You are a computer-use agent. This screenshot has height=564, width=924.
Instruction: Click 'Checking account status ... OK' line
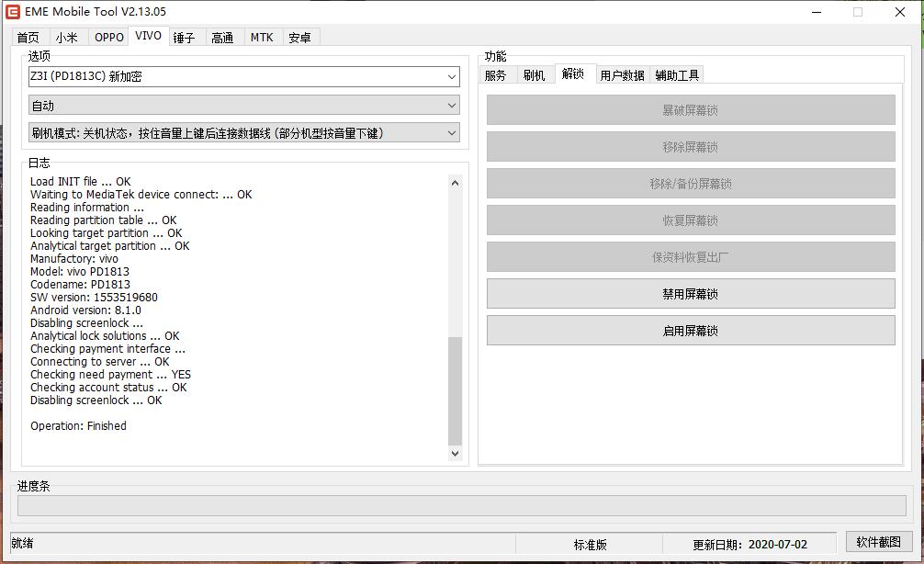click(108, 388)
